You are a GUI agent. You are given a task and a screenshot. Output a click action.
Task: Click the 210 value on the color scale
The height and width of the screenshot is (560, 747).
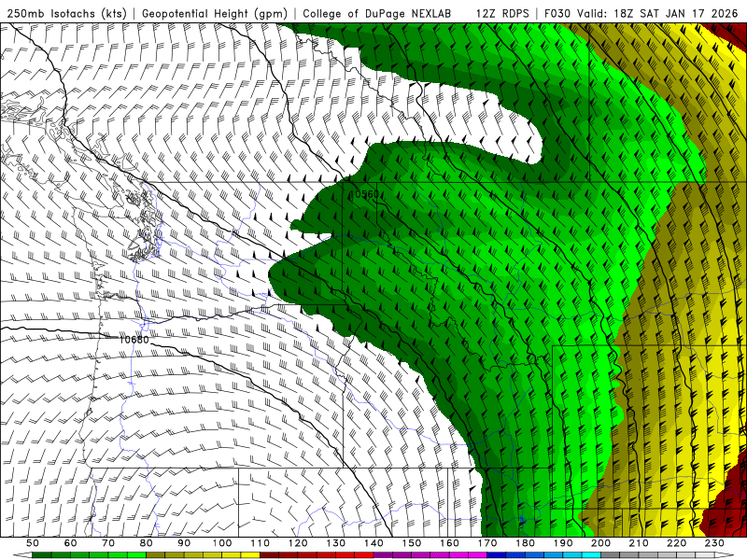click(639, 543)
